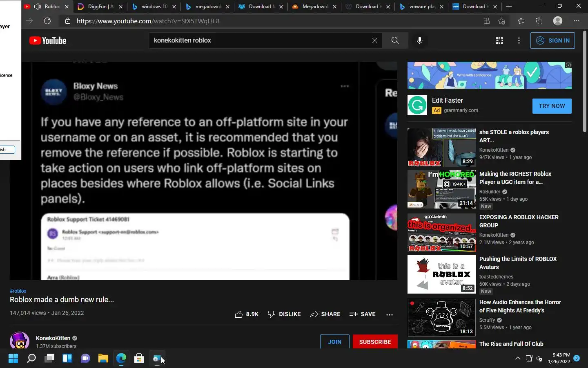Click the page vertical scrollbar

click(585, 81)
